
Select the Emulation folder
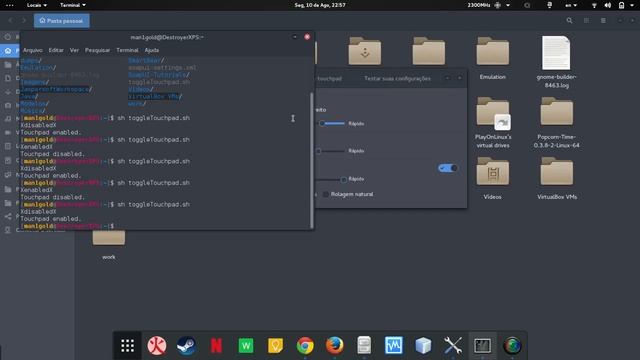[492, 58]
